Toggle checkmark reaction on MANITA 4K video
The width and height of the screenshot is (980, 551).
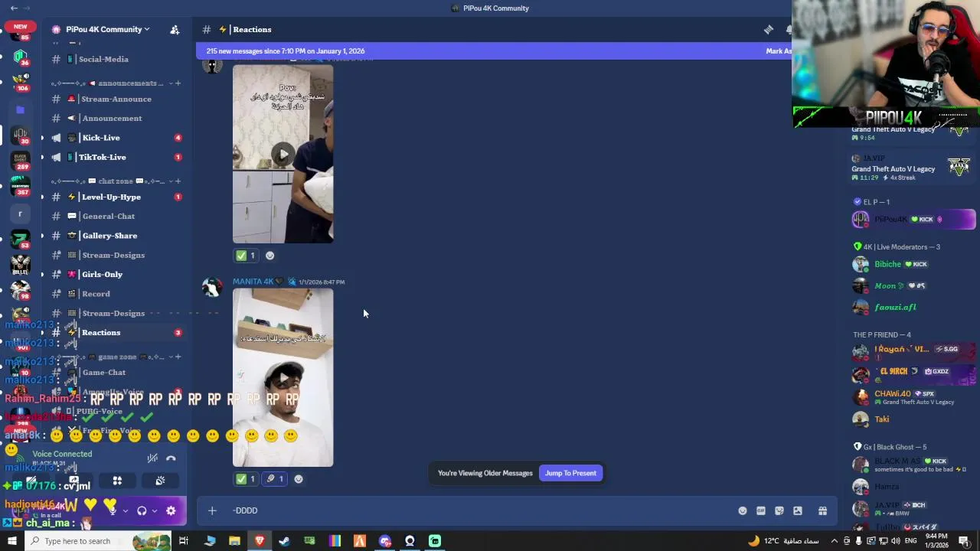tap(246, 479)
